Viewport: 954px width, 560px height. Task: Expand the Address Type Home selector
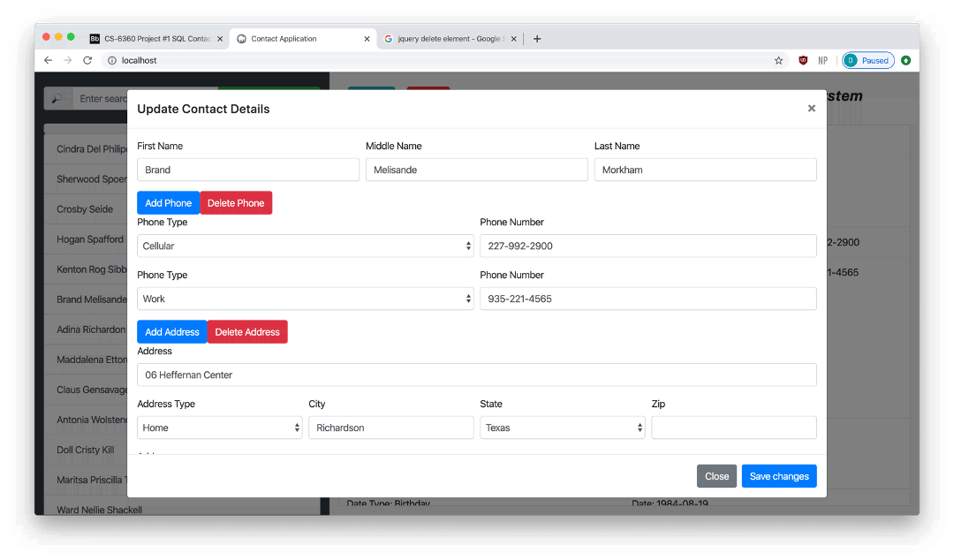pyautogui.click(x=219, y=428)
